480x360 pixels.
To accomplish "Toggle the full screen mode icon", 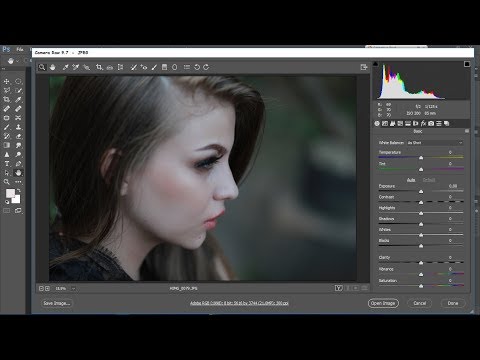I will tap(364, 67).
